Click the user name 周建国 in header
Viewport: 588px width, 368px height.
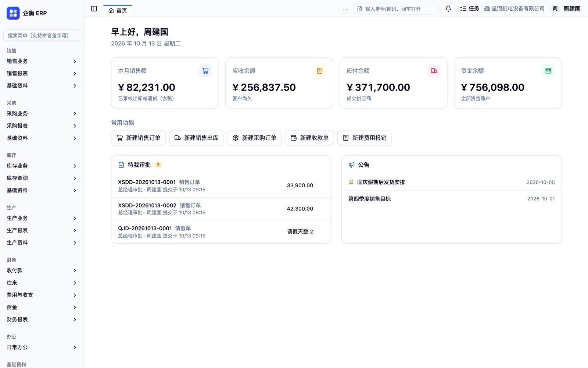coord(572,9)
